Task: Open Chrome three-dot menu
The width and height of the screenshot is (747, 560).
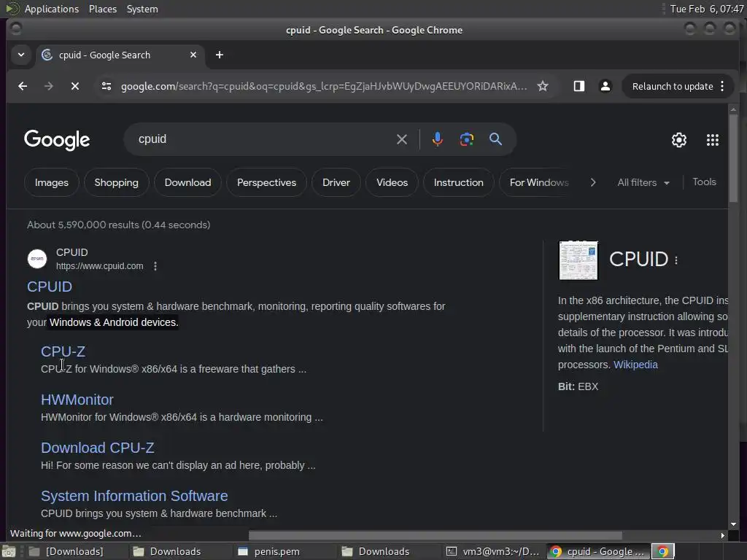Action: pyautogui.click(x=723, y=86)
